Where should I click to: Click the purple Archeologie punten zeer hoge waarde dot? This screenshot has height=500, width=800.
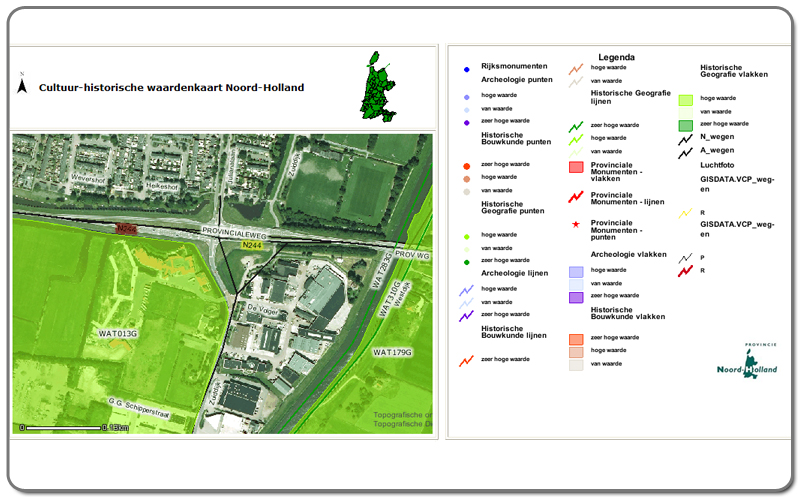tap(466, 122)
